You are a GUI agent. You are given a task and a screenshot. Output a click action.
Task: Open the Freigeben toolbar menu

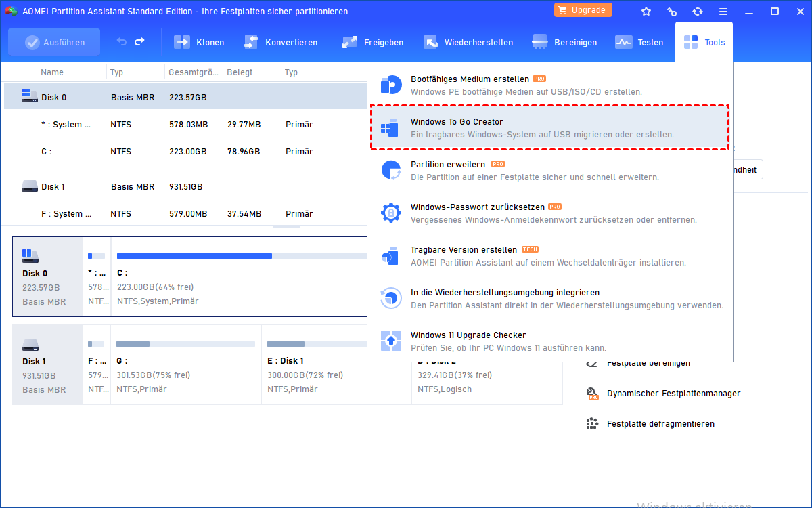(x=373, y=42)
